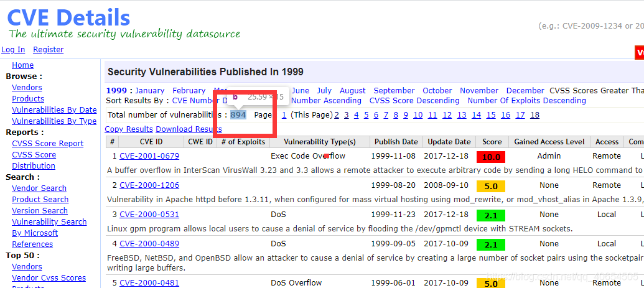The width and height of the screenshot is (644, 288).
Task: Filter by December 1999
Action: pos(525,90)
